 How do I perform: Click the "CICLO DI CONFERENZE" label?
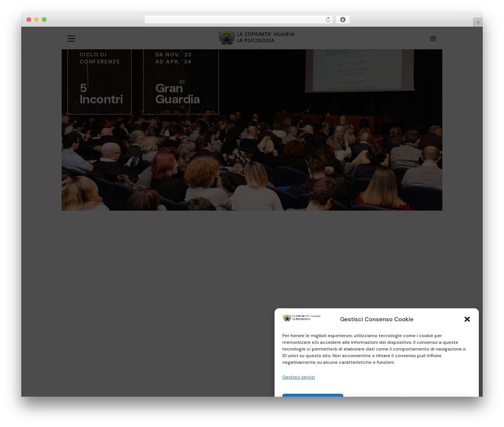[100, 58]
